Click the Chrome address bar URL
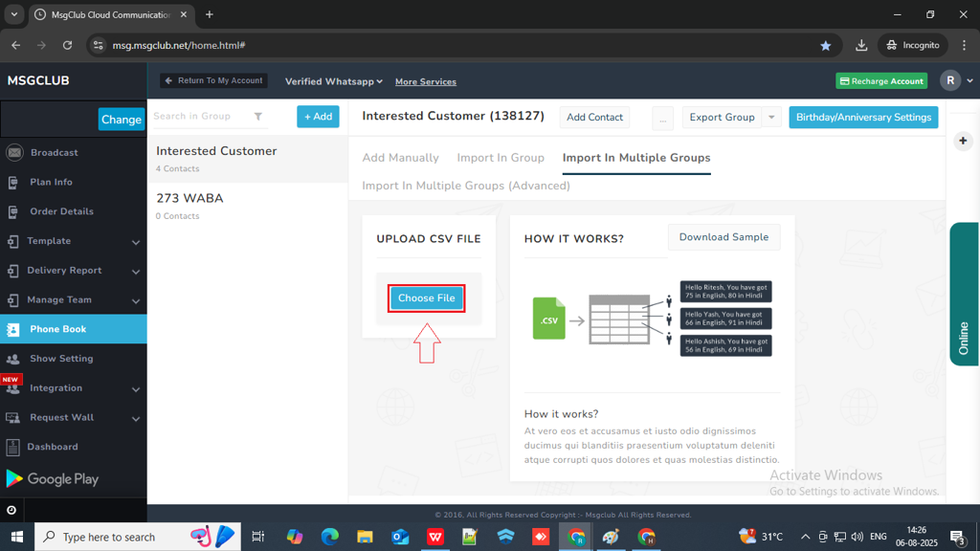This screenshot has width=980, height=551. pyautogui.click(x=179, y=46)
